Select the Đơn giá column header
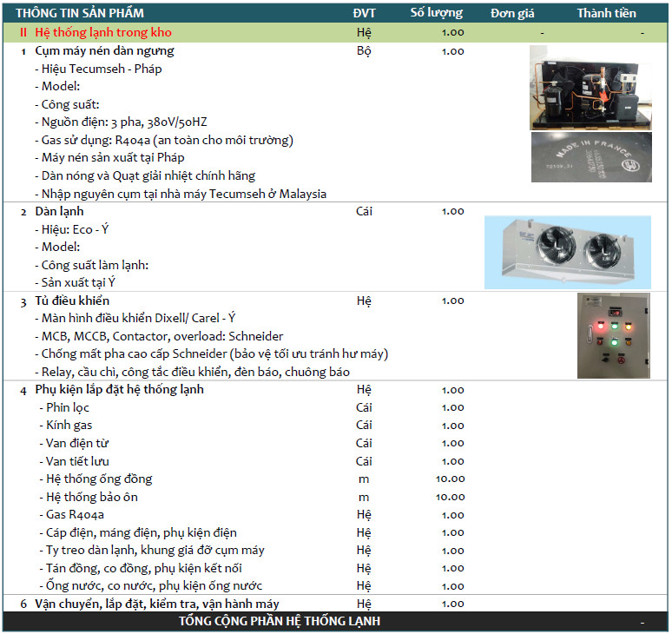The image size is (672, 634). (x=512, y=13)
